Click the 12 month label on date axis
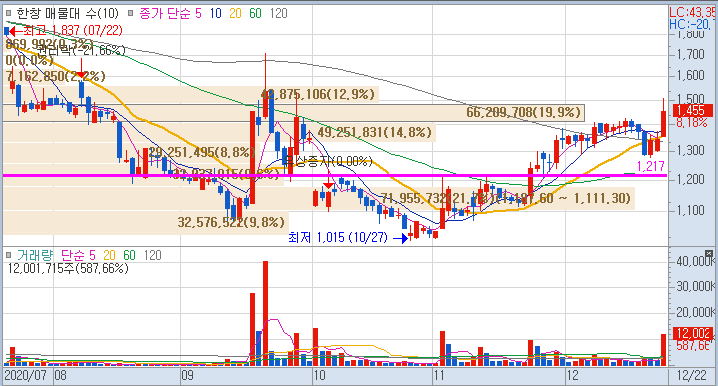The image size is (718, 386). point(572,375)
